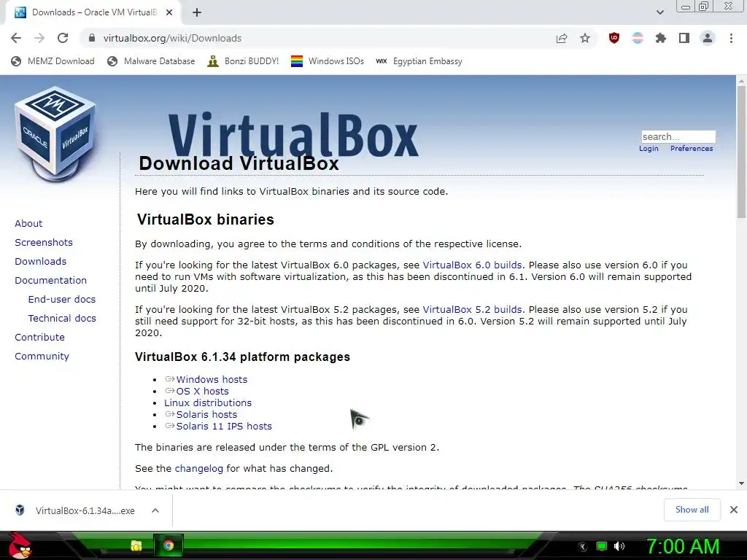Open the Malware Database bookmark
This screenshot has width=747, height=560.
click(x=151, y=61)
